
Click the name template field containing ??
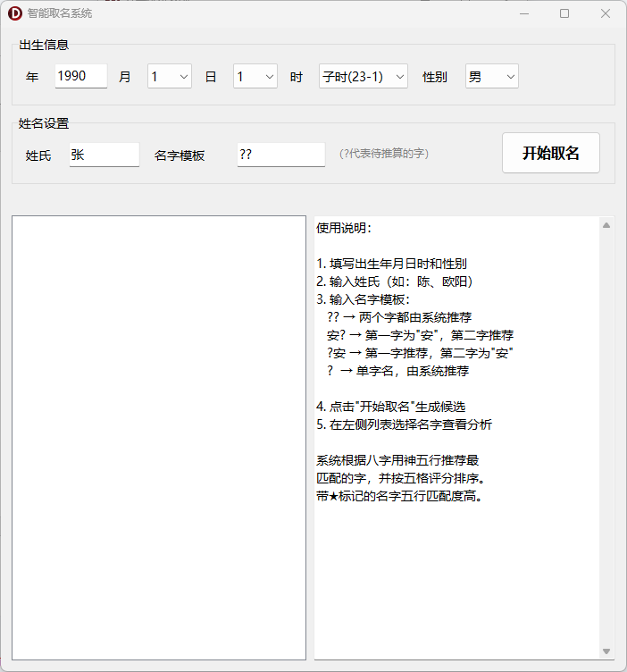point(281,155)
